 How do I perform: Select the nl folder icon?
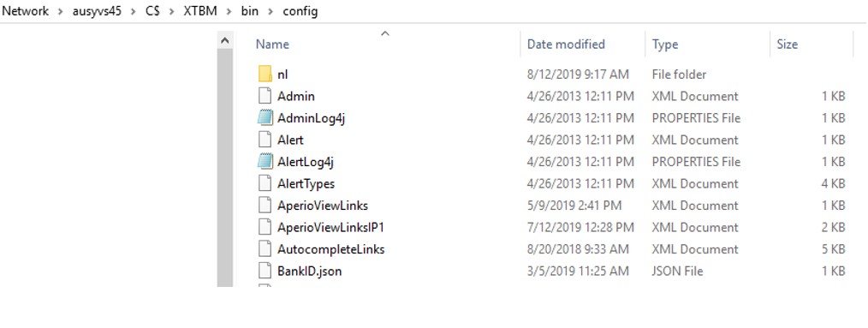point(265,74)
